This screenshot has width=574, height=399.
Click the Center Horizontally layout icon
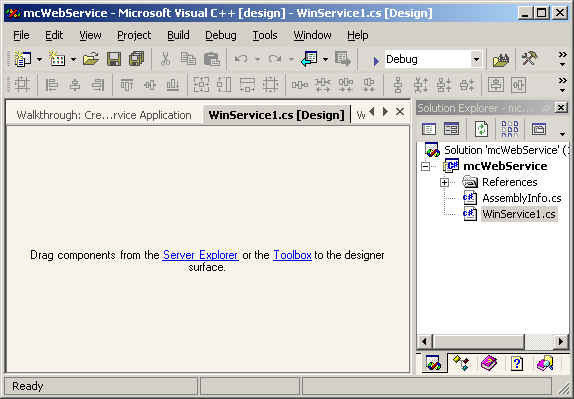[x=496, y=85]
